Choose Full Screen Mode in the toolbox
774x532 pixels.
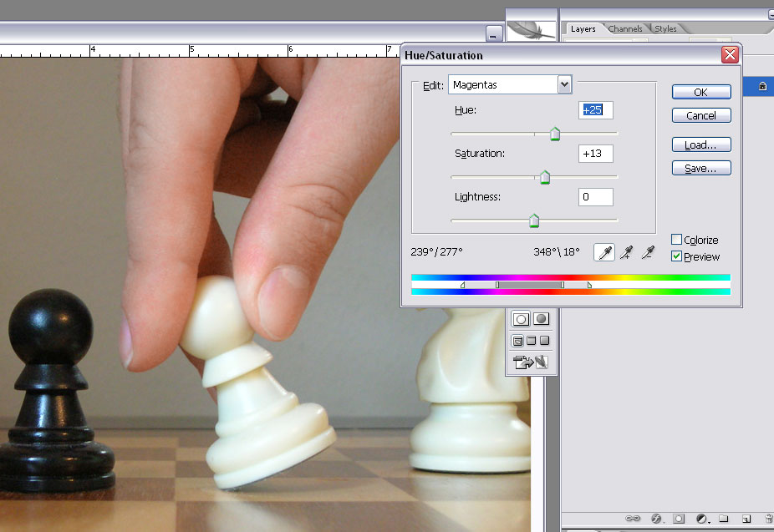(544, 341)
